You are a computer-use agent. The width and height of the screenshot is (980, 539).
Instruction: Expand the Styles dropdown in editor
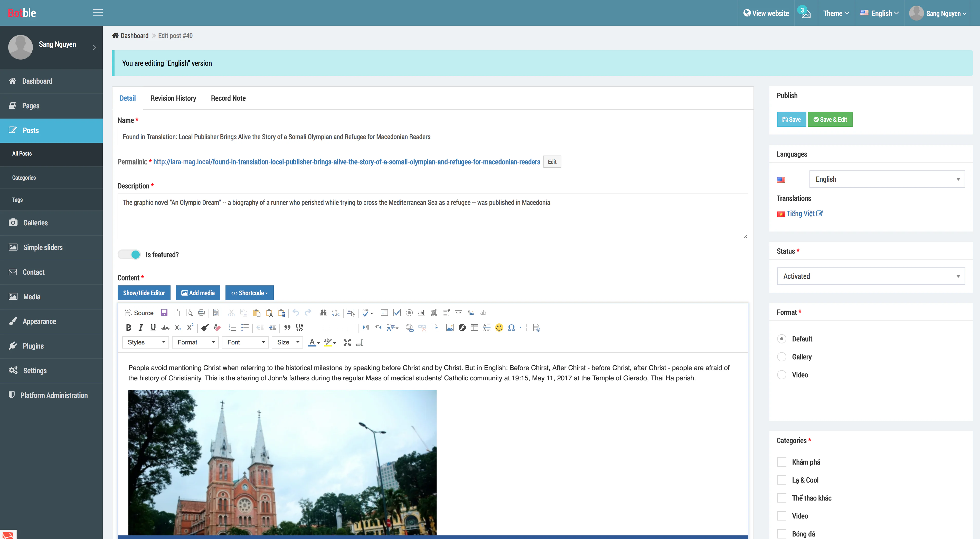pos(146,342)
